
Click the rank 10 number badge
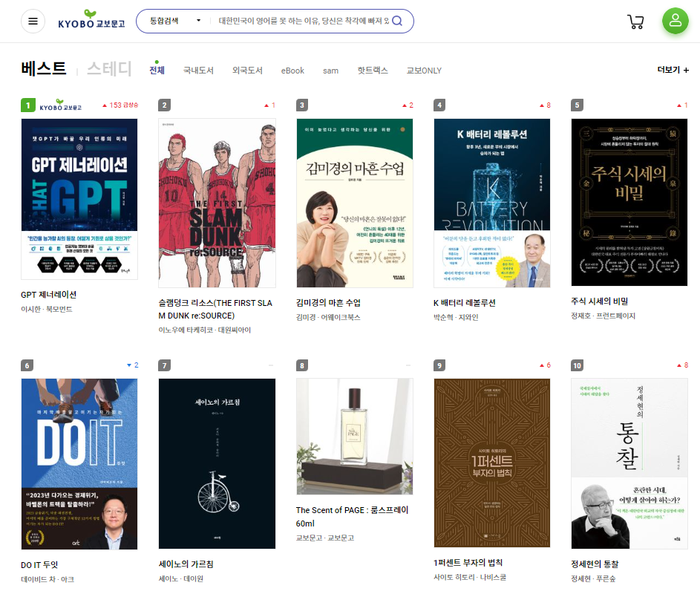point(577,366)
